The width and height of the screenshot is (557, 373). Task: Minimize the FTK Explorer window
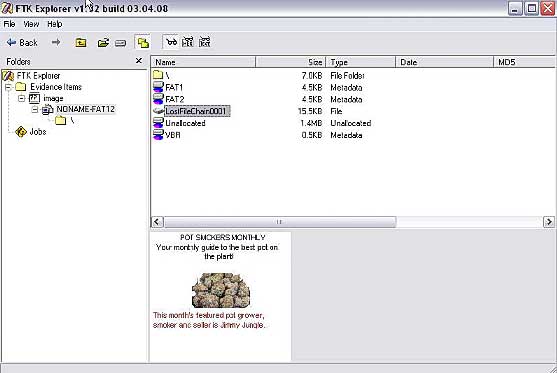[515, 9]
